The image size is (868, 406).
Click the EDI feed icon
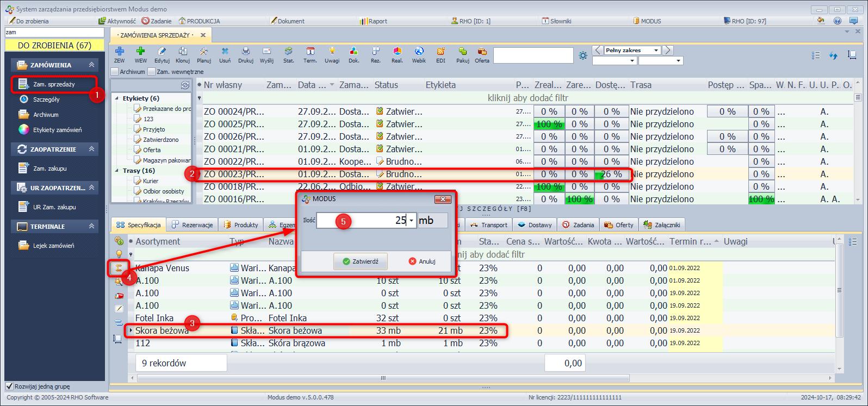(x=441, y=52)
